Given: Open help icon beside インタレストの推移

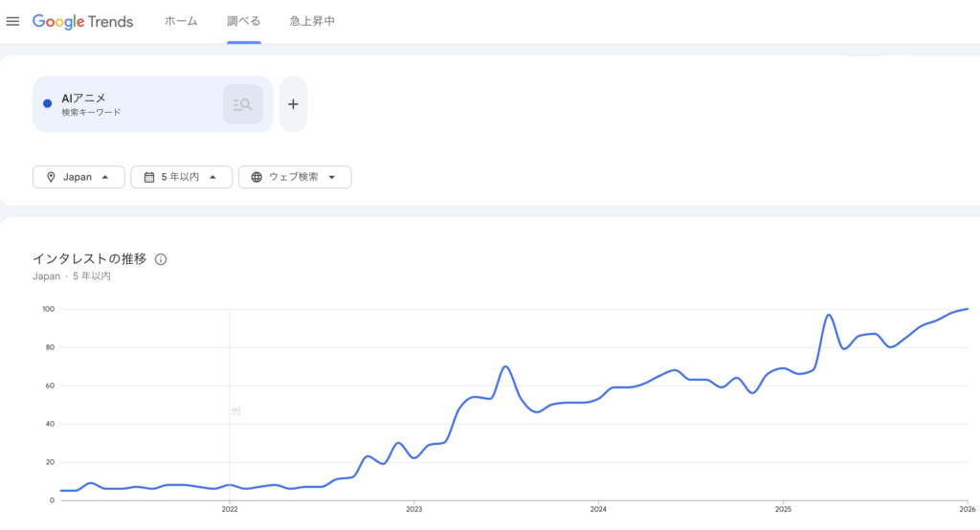Looking at the screenshot, I should [x=161, y=259].
